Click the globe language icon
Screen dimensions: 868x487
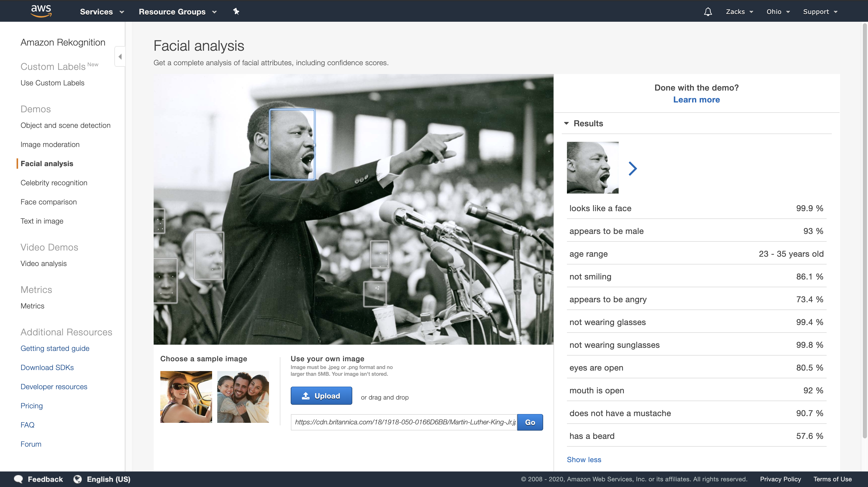click(x=78, y=479)
